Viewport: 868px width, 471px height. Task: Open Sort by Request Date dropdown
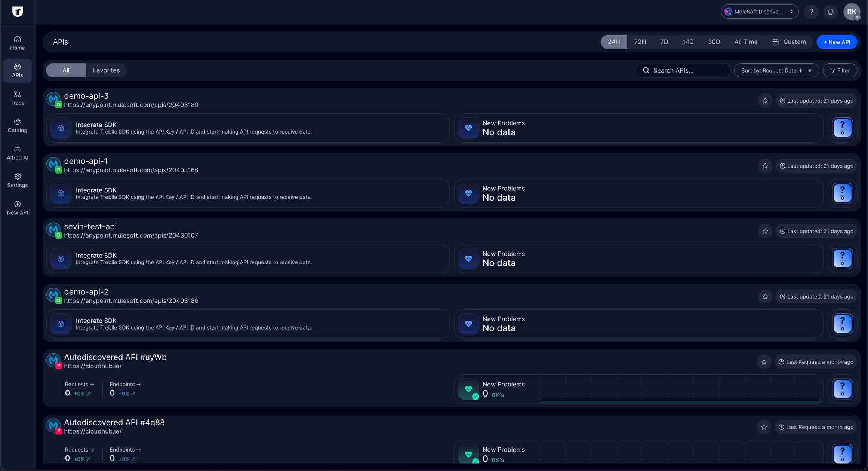(x=776, y=70)
